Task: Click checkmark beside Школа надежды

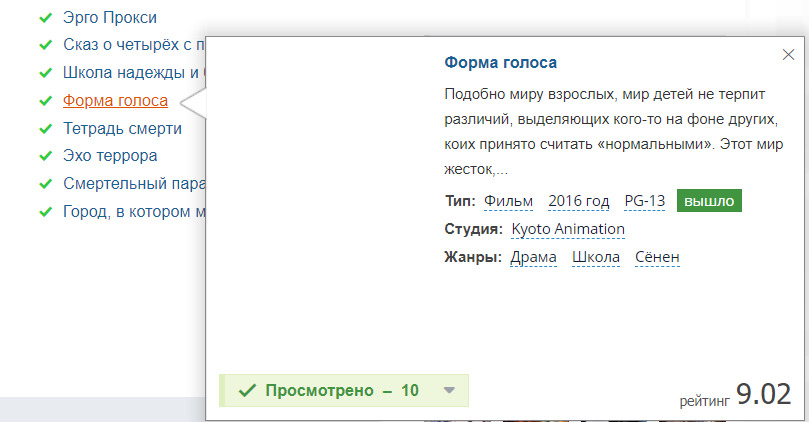Action: [44, 73]
